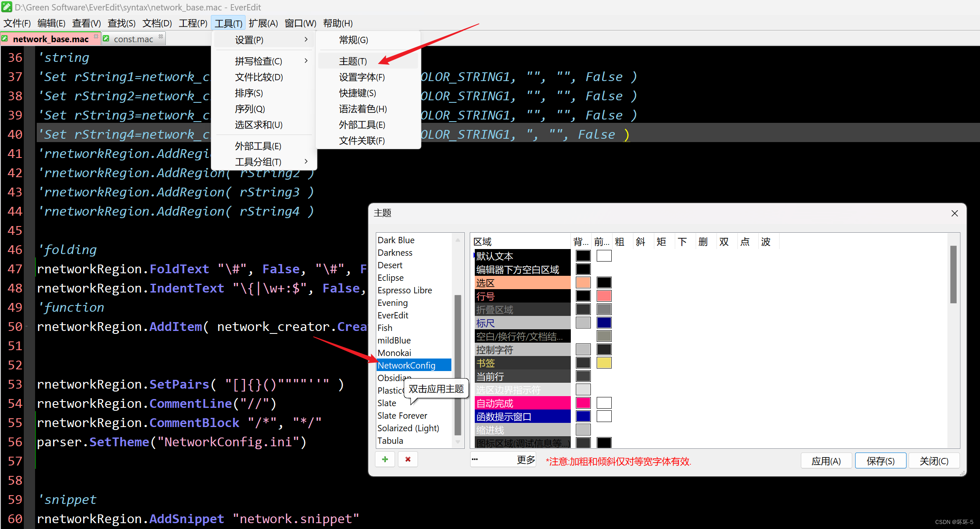
Task: Open the 扩展(A) menu
Action: tap(263, 23)
